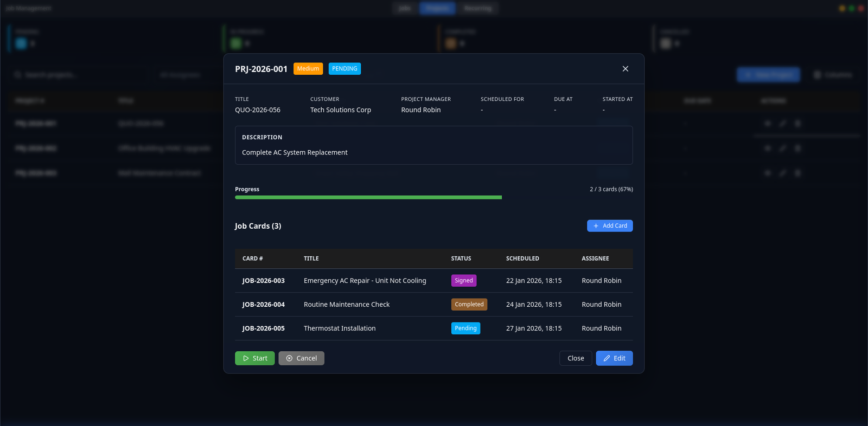Viewport: 868px width, 426px height.
Task: Add a new job card
Action: (610, 225)
